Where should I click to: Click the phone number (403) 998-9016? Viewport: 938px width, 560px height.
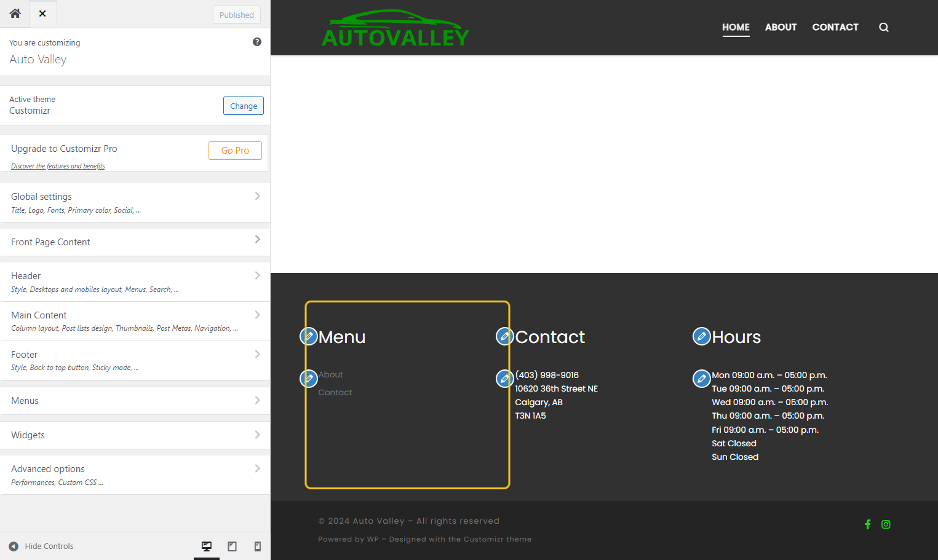(547, 375)
